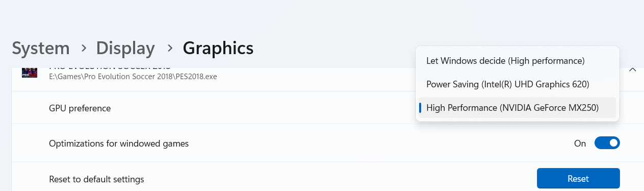Image resolution: width=644 pixels, height=191 pixels.
Task: Click the PES2018.exe file path text
Action: (x=133, y=77)
